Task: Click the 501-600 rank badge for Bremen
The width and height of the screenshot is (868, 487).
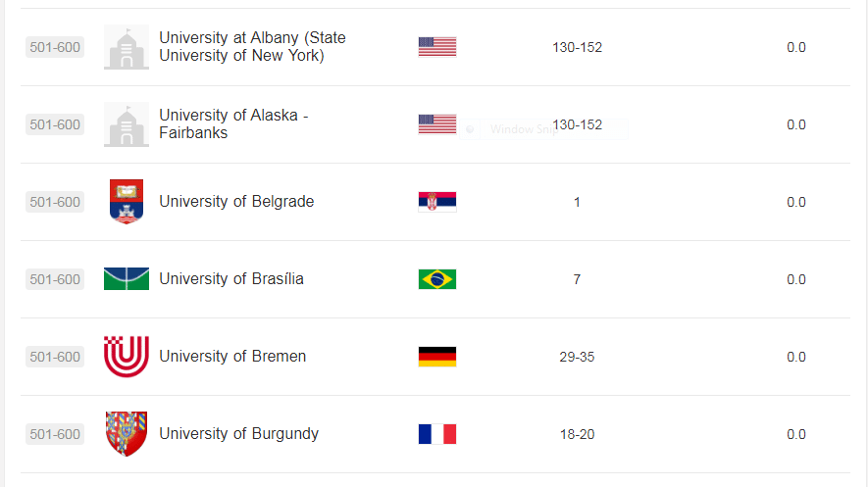Action: tap(55, 357)
